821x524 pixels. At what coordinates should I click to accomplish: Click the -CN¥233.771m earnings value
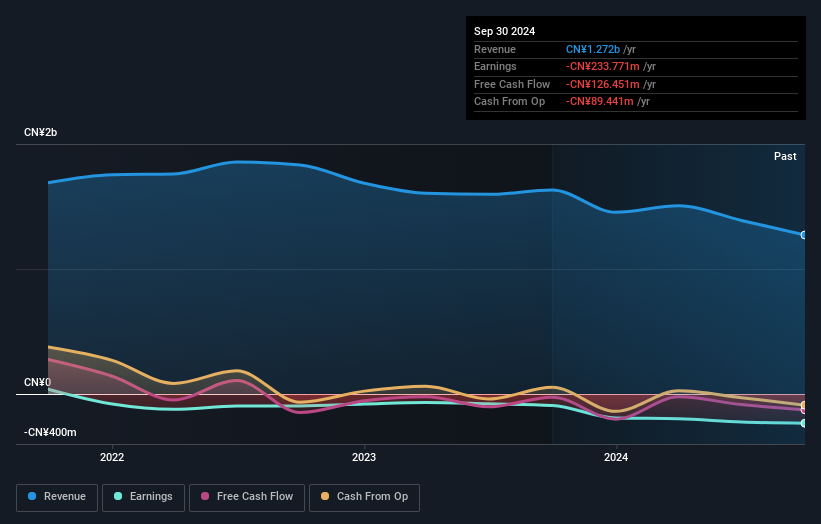[602, 66]
